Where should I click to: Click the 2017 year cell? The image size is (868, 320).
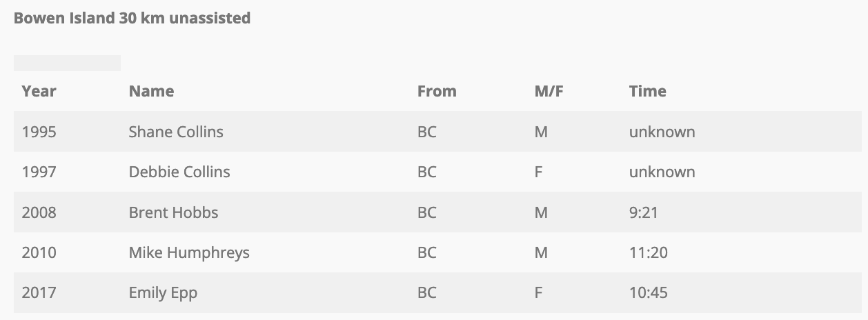click(39, 293)
